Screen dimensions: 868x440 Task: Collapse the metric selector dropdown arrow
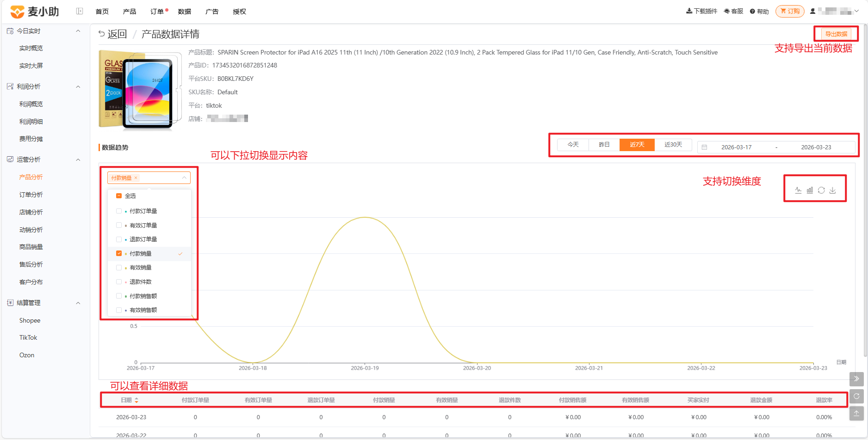coord(184,178)
